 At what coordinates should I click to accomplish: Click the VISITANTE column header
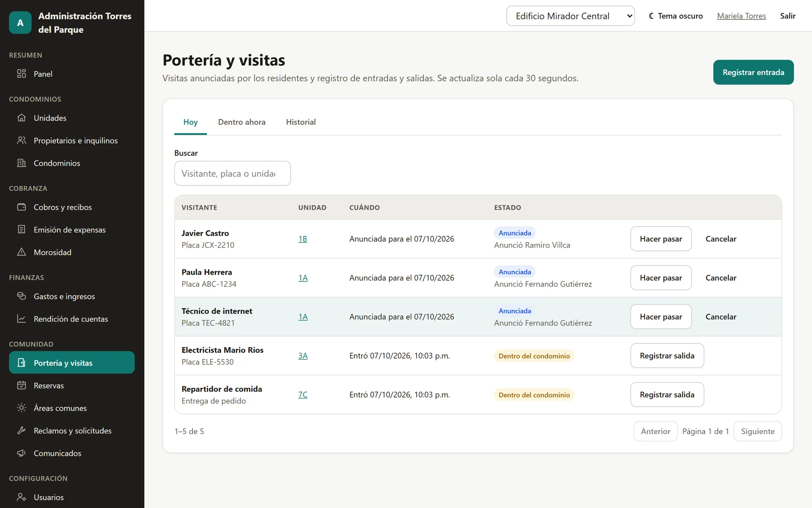point(199,207)
